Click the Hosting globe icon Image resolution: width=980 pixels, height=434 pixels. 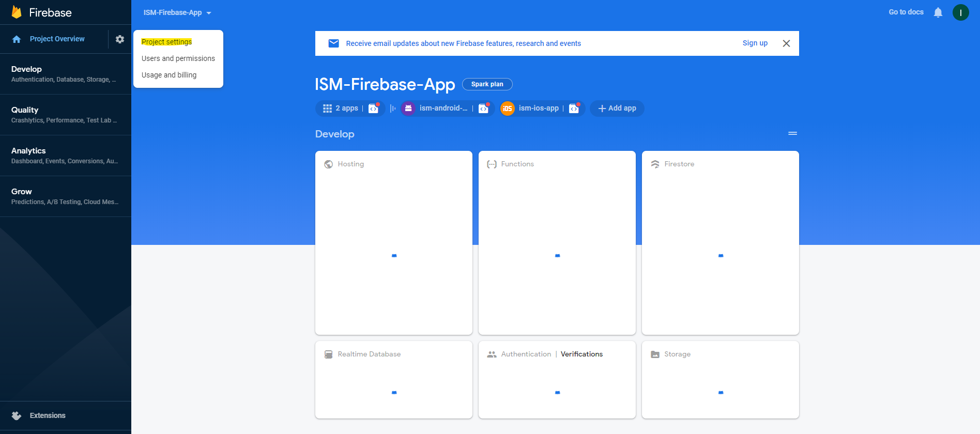click(328, 164)
